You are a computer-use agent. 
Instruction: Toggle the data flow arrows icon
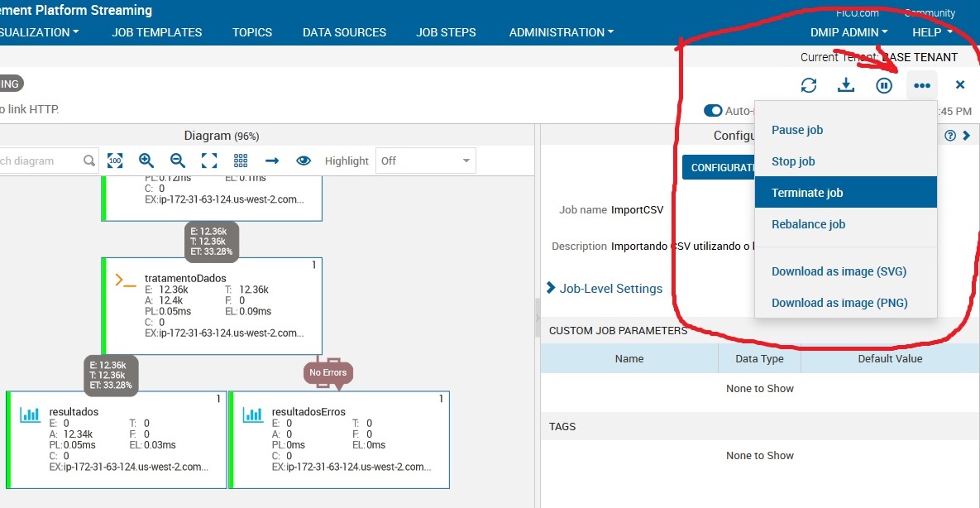click(271, 161)
